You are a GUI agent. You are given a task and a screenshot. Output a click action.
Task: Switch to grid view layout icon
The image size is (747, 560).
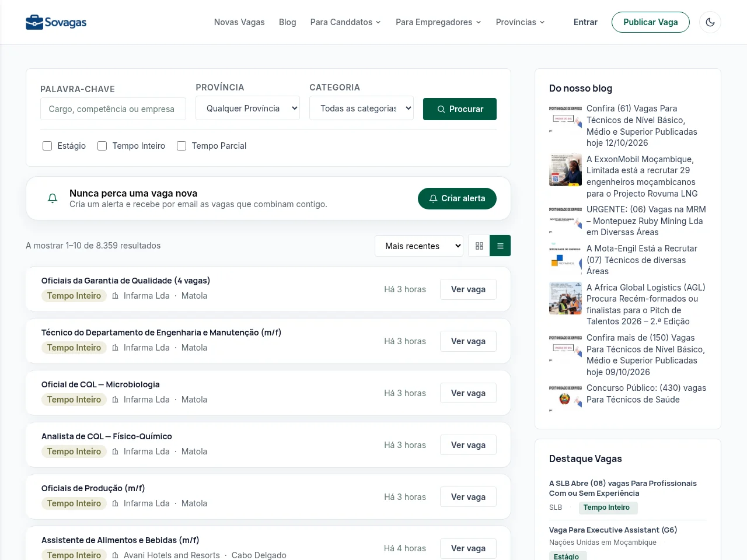pyautogui.click(x=480, y=246)
